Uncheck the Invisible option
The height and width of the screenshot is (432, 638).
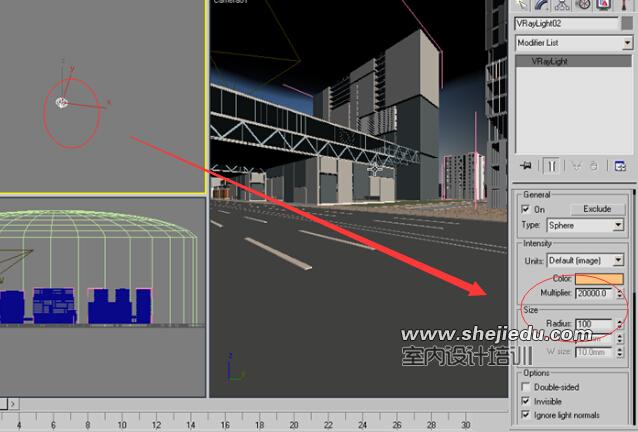pyautogui.click(x=526, y=401)
